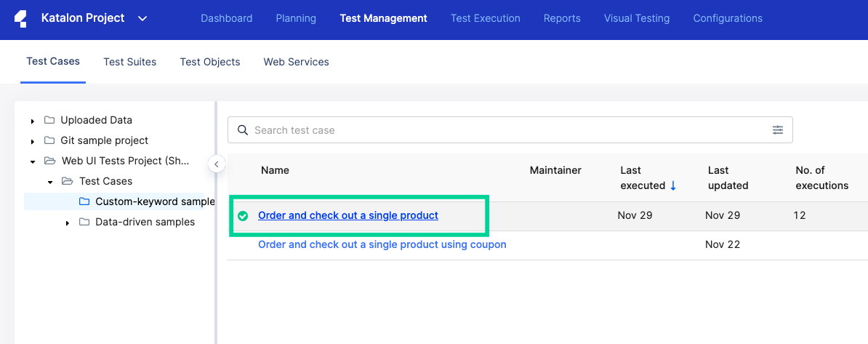Collapse the sidebar with the chevron button
This screenshot has width=868, height=344.
(217, 164)
